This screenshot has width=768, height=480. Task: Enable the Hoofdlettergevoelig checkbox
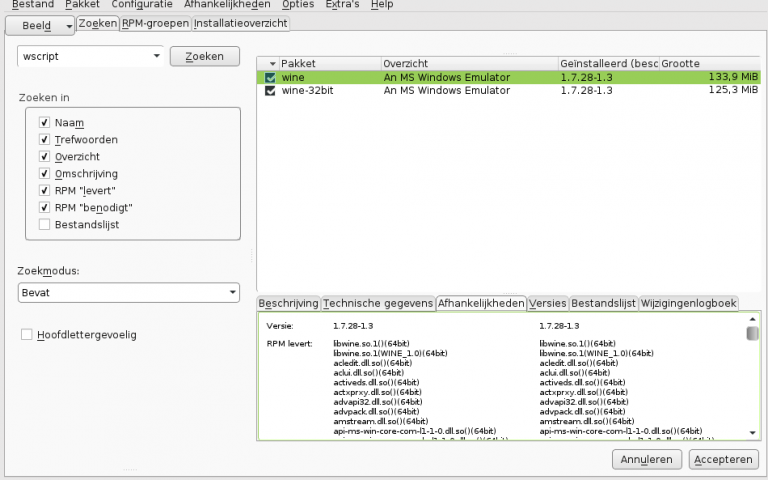(26, 334)
